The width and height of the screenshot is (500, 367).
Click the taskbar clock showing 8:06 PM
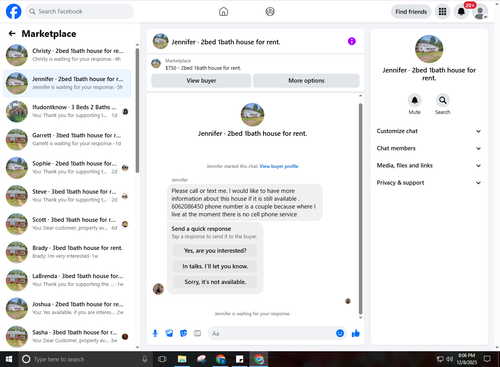coord(467,359)
